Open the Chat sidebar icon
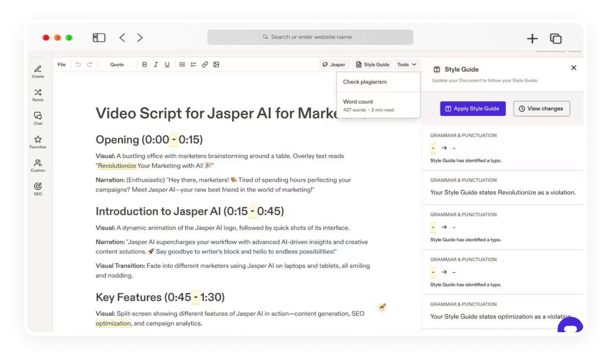 click(38, 118)
